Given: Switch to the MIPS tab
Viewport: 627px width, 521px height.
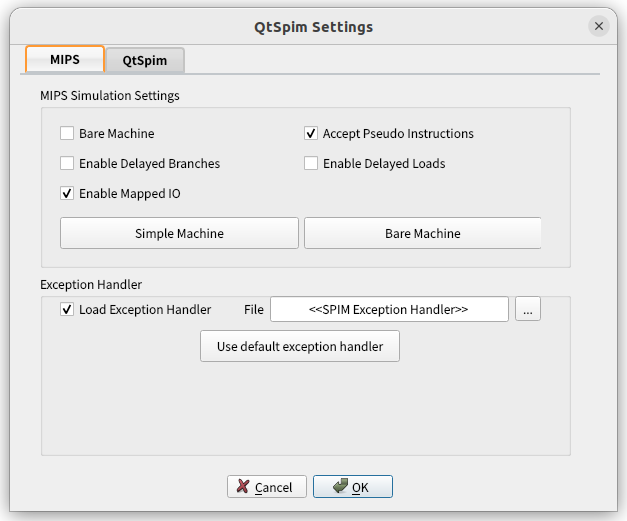Looking at the screenshot, I should tap(65, 59).
